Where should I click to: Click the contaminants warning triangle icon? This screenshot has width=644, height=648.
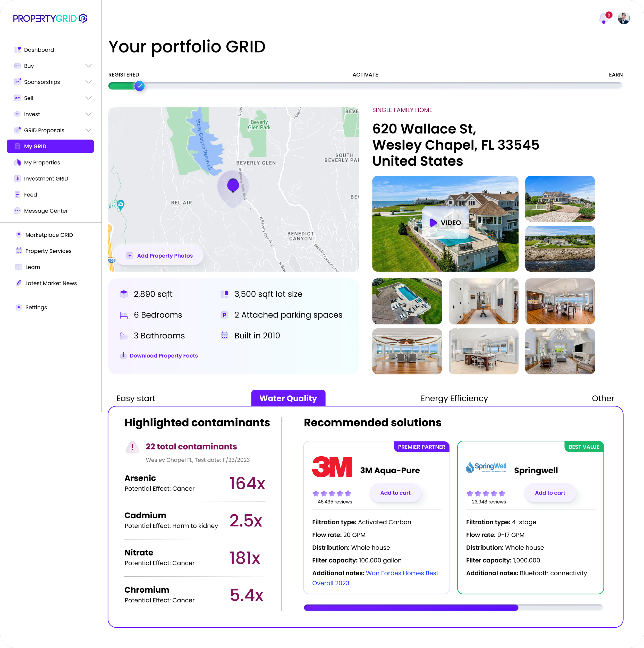coord(132,447)
